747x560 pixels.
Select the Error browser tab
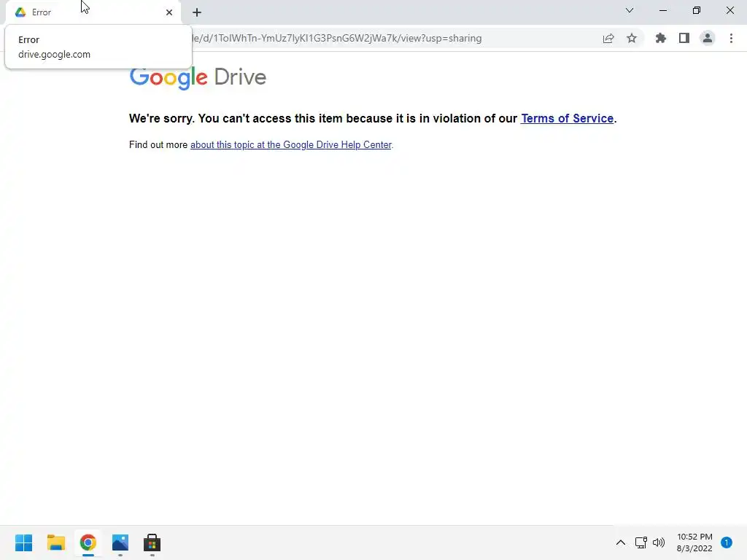click(x=93, y=12)
